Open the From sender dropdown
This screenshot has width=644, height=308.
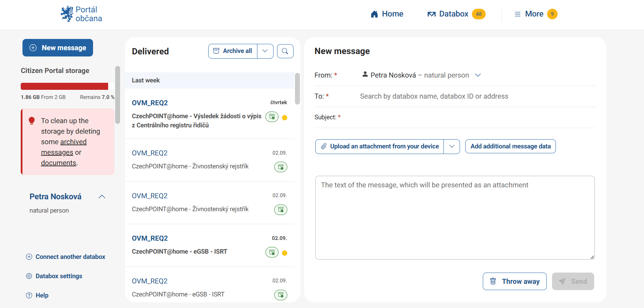tap(478, 75)
